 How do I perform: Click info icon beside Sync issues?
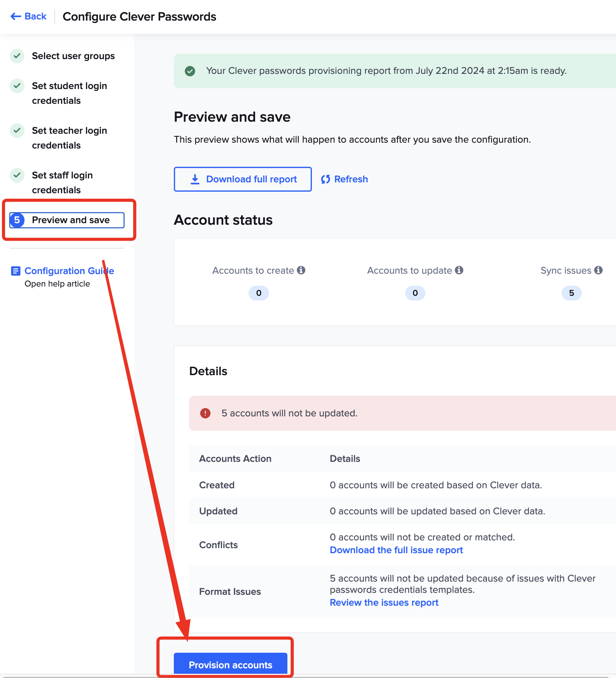(x=598, y=270)
